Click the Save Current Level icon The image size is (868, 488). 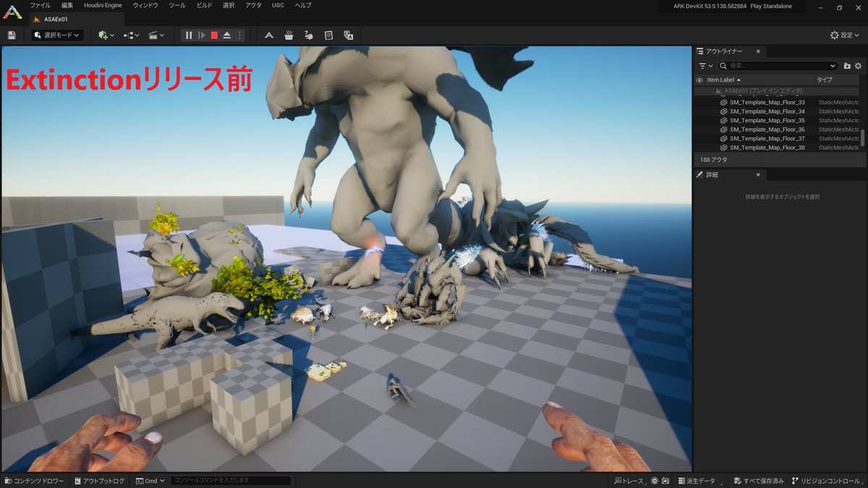pyautogui.click(x=12, y=35)
